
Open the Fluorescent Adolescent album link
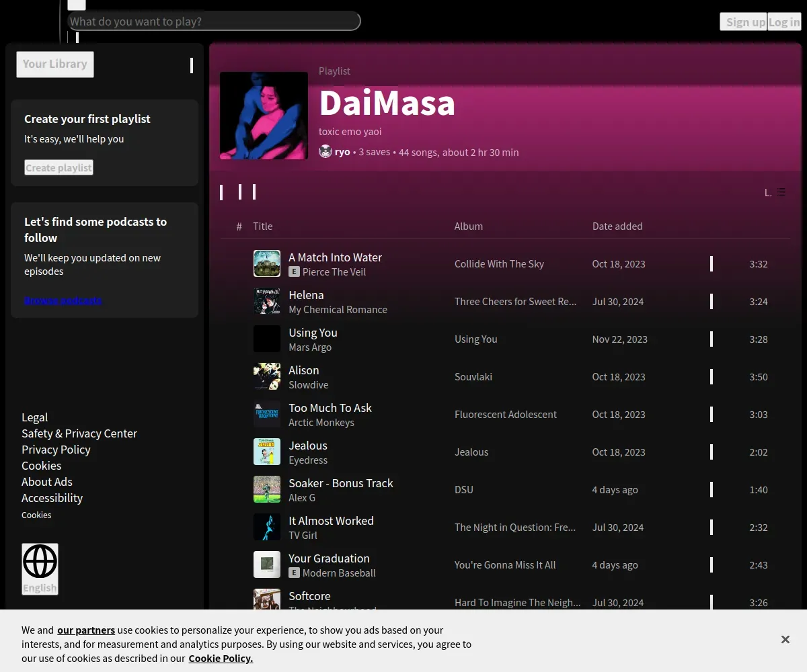(x=506, y=415)
